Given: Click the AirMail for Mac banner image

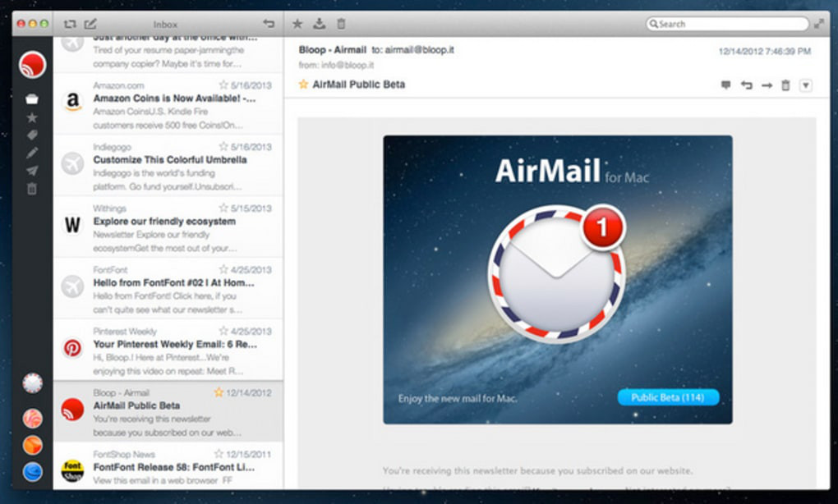Looking at the screenshot, I should [x=557, y=280].
